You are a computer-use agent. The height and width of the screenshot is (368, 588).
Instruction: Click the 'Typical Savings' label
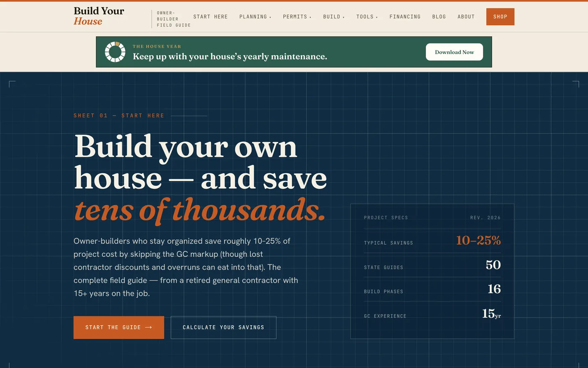coord(388,243)
